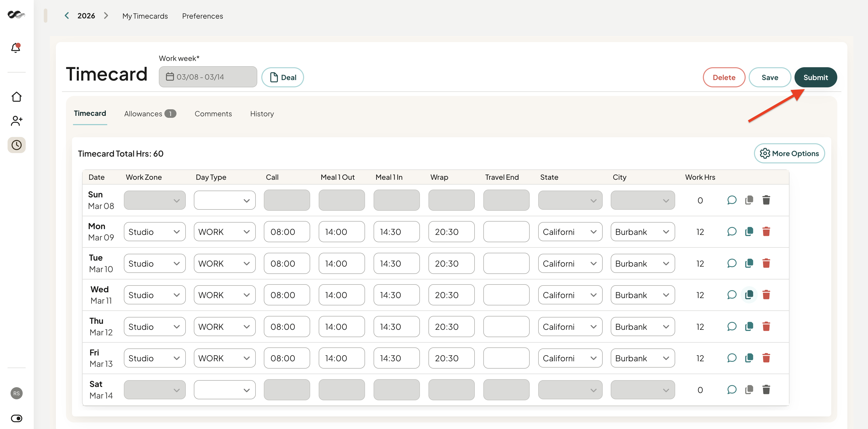The image size is (868, 429).
Task: Open State dropdown for Wed Mar 11
Action: click(570, 295)
